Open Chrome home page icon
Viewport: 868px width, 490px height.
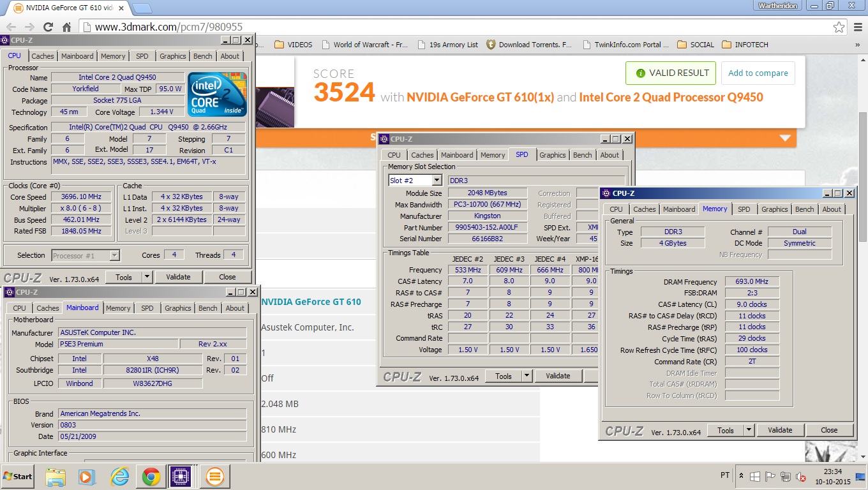pyautogui.click(x=66, y=27)
